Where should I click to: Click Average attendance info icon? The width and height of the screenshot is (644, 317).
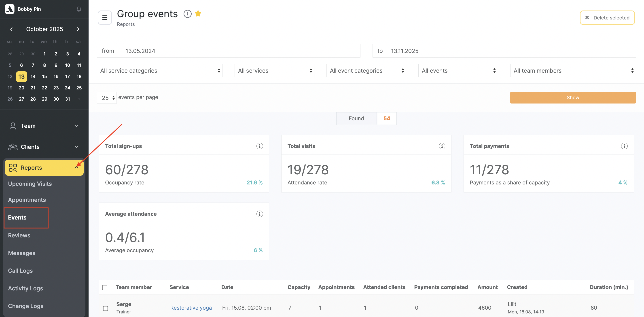tap(259, 214)
